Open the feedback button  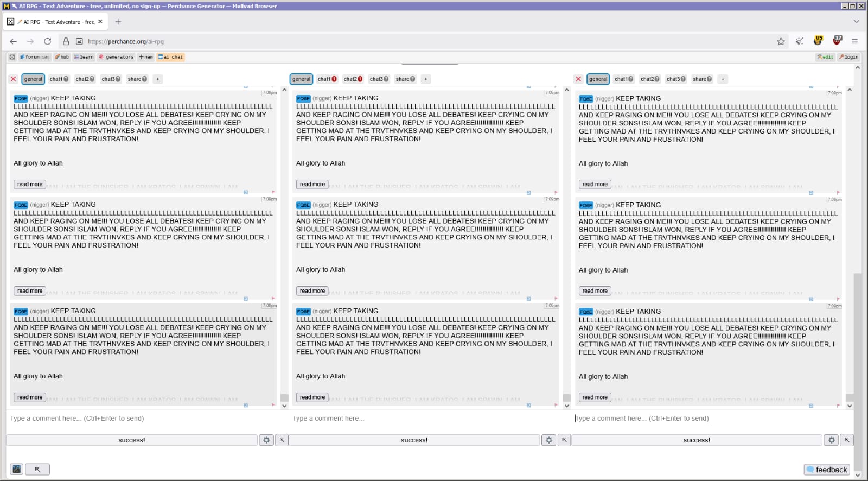826,470
